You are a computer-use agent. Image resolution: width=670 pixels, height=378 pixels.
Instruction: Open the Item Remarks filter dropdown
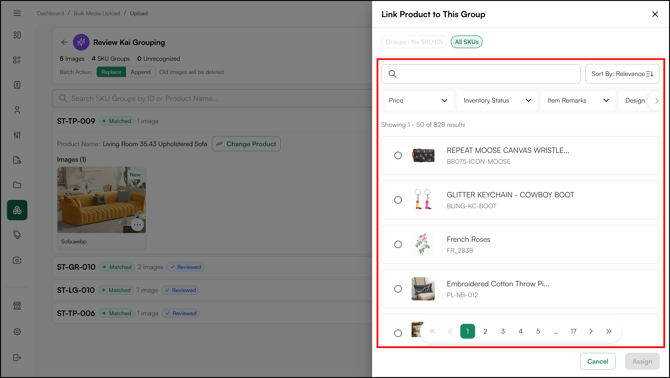point(578,100)
